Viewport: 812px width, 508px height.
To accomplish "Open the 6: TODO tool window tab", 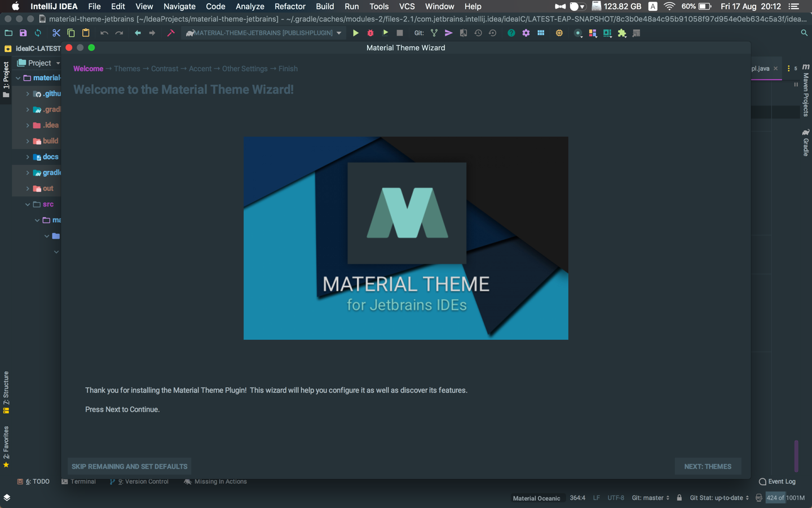I will (x=33, y=481).
